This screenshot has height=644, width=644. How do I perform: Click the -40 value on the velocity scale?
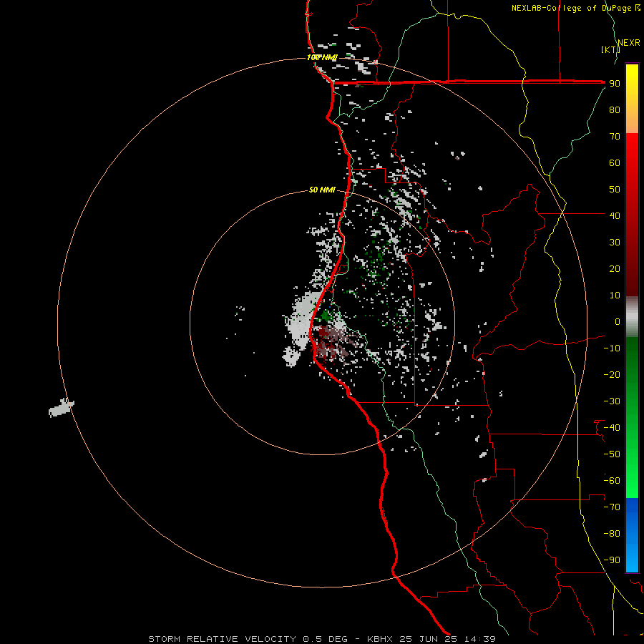coord(612,428)
